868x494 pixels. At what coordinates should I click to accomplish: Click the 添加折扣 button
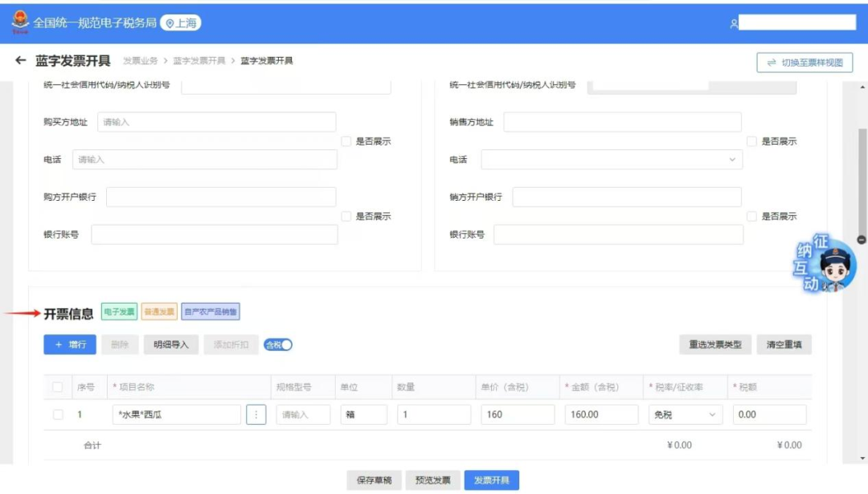[x=231, y=345]
